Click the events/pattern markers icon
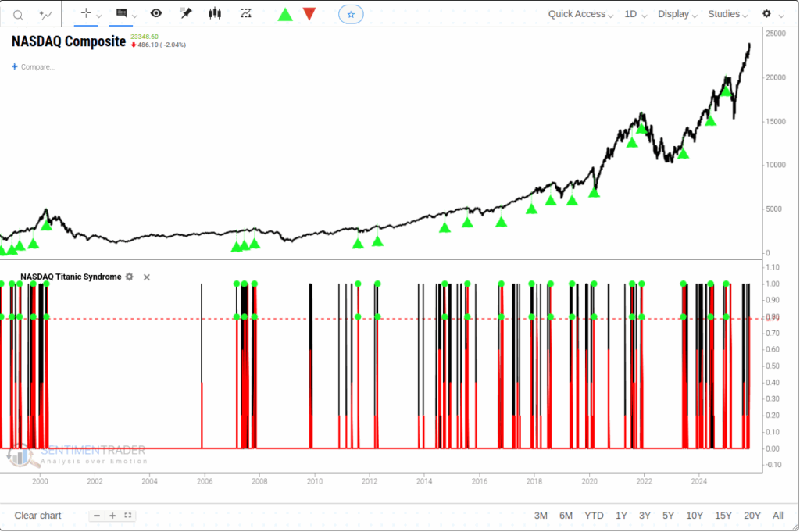 click(x=245, y=13)
